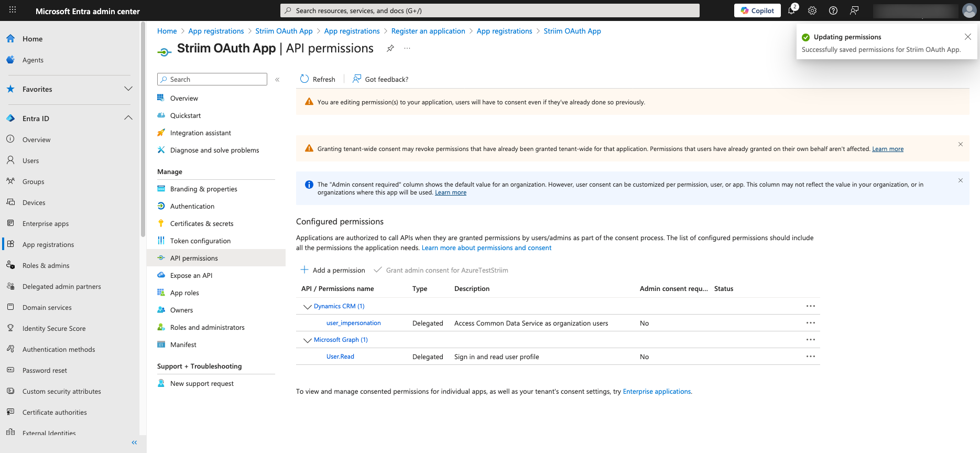Open the more options ellipsis beside the title
The height and width of the screenshot is (453, 980).
407,48
